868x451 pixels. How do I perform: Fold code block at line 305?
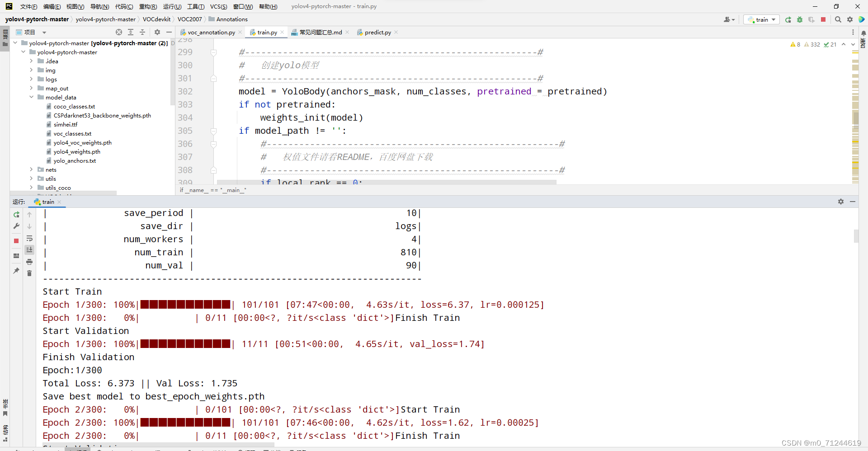coord(213,131)
